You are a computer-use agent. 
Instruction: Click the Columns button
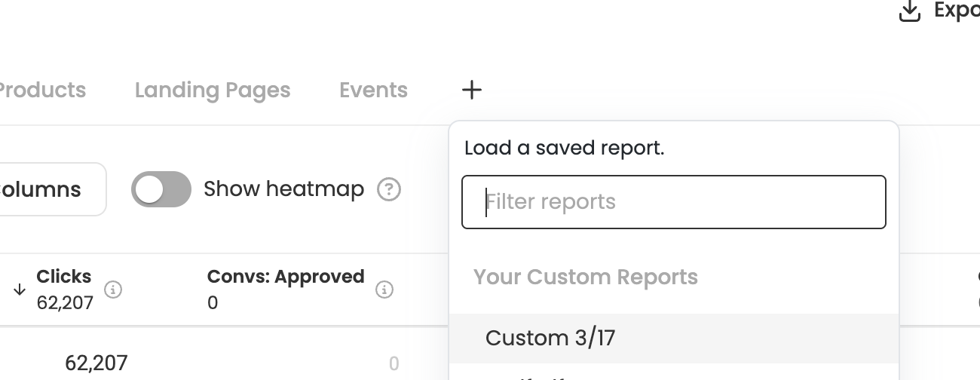click(50, 189)
